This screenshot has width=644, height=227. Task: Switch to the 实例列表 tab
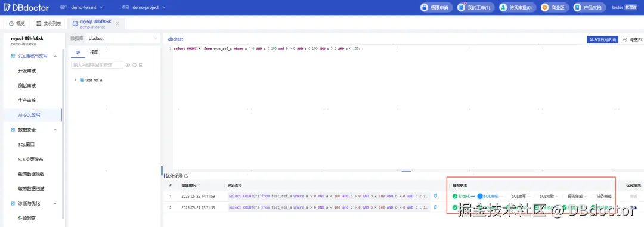click(49, 23)
